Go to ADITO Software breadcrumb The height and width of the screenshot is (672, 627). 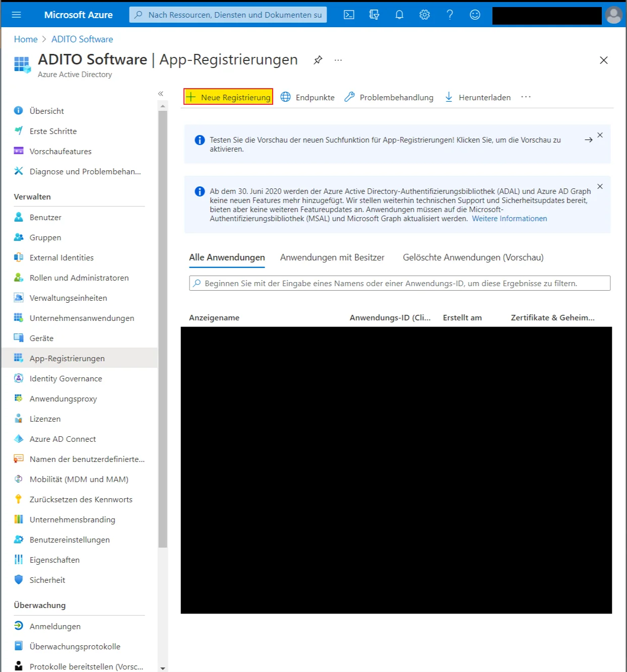pos(82,39)
